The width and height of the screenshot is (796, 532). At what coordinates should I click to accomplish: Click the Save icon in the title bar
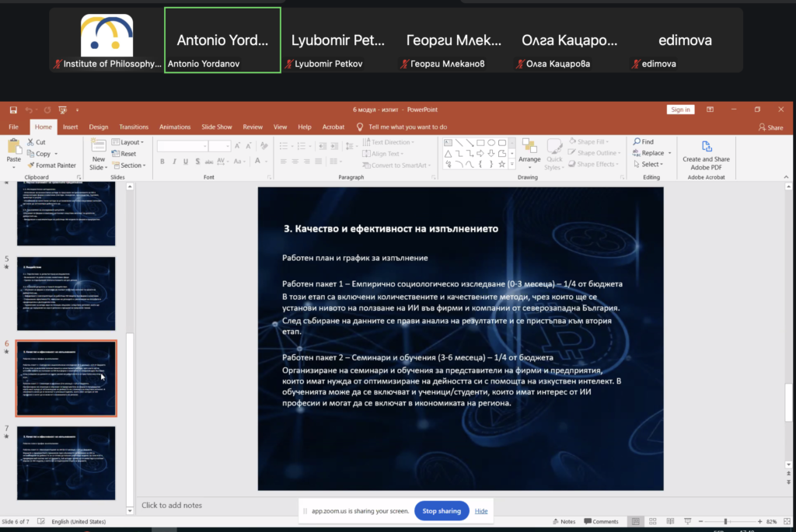coord(13,110)
